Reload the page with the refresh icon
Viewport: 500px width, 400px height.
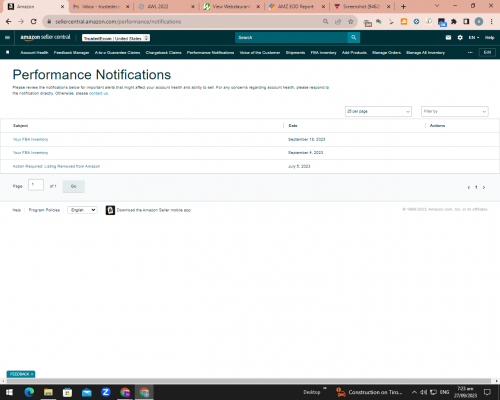coord(33,22)
